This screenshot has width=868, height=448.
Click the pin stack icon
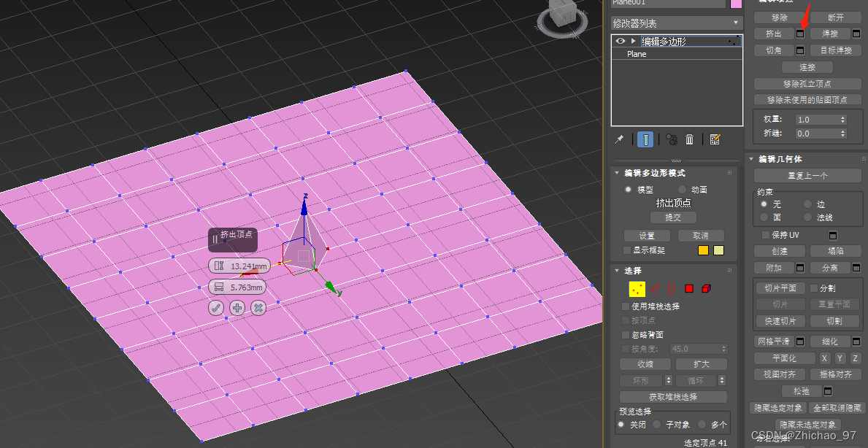[620, 139]
